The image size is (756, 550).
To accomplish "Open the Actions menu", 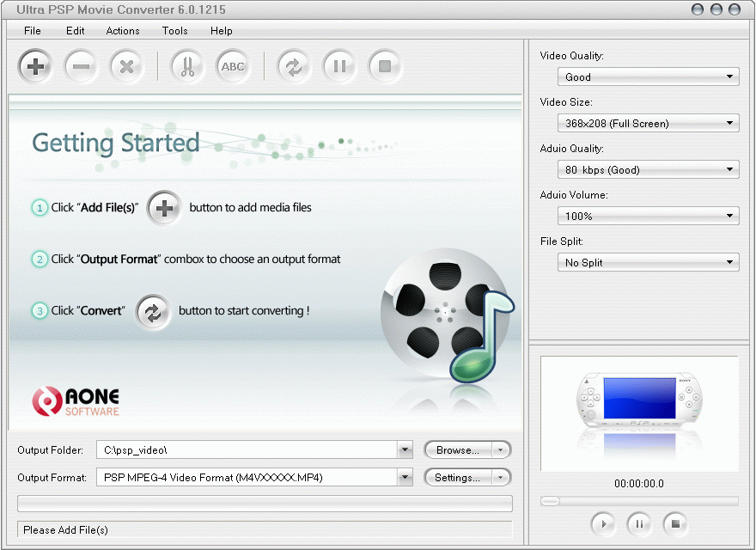I will 123,30.
